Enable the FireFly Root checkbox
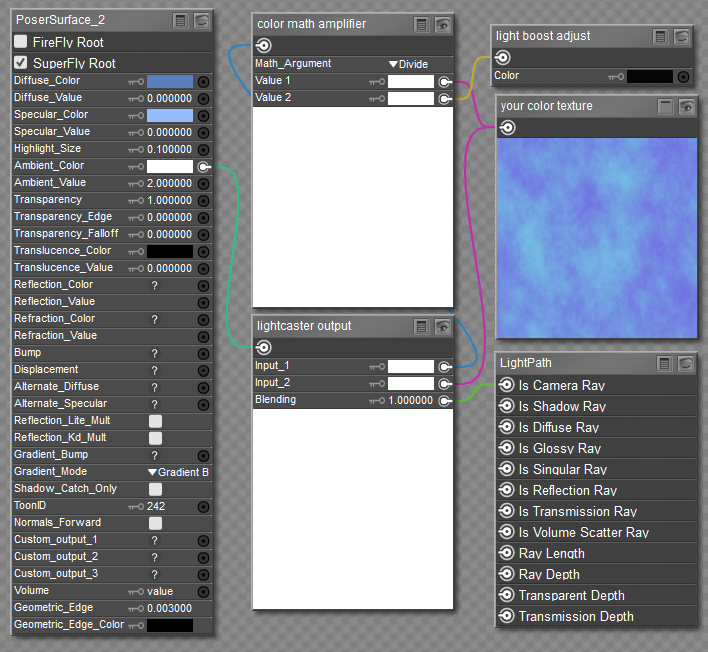This screenshot has height=652, width=708. click(x=21, y=42)
